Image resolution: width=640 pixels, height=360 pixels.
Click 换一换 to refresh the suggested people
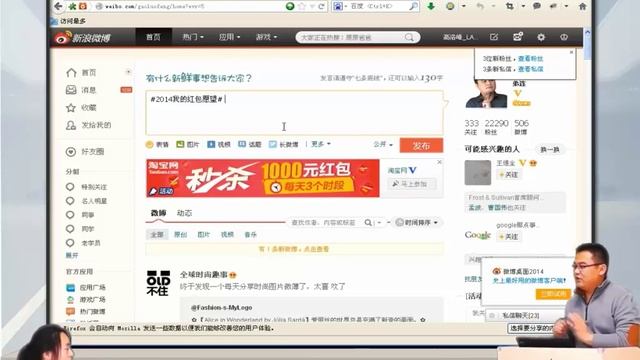point(550,150)
